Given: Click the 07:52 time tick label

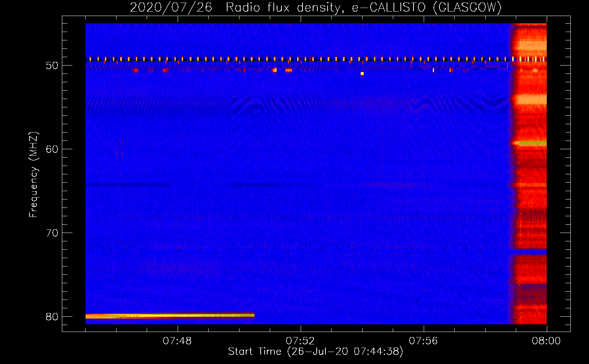Looking at the screenshot, I should click(300, 341).
